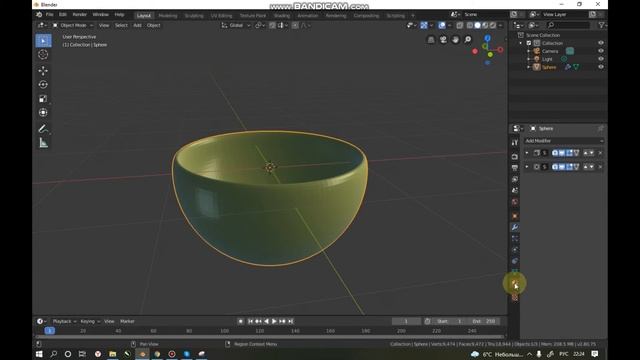Open the Object Mode dropdown
640x360 pixels.
pyautogui.click(x=72, y=25)
